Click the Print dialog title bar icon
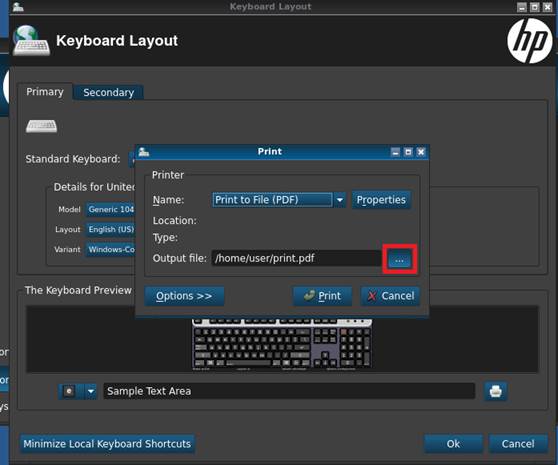The height and width of the screenshot is (465, 558). coord(143,152)
